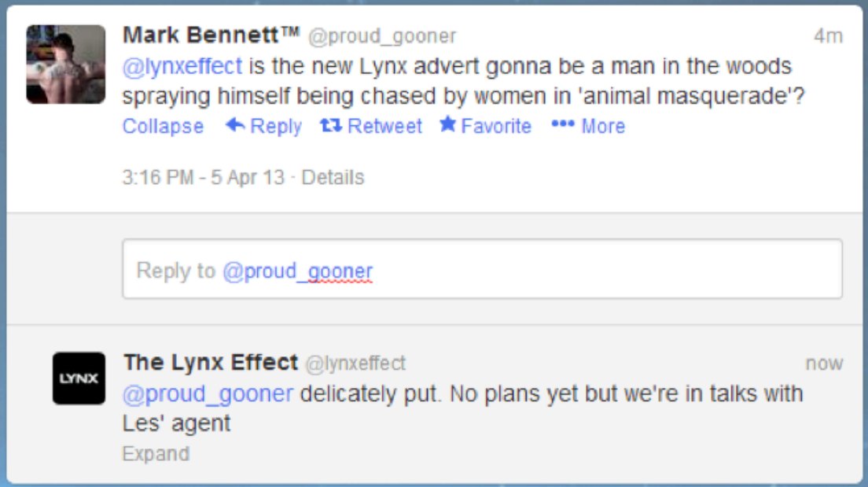Click the 4m time indicator

tap(828, 36)
